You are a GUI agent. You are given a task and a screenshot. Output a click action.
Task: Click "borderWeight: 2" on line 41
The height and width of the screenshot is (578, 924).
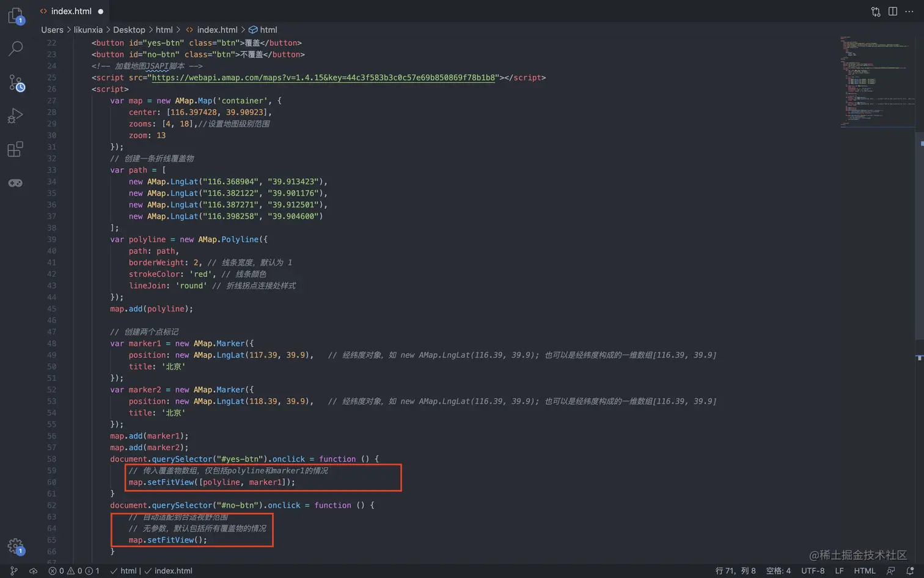point(163,262)
